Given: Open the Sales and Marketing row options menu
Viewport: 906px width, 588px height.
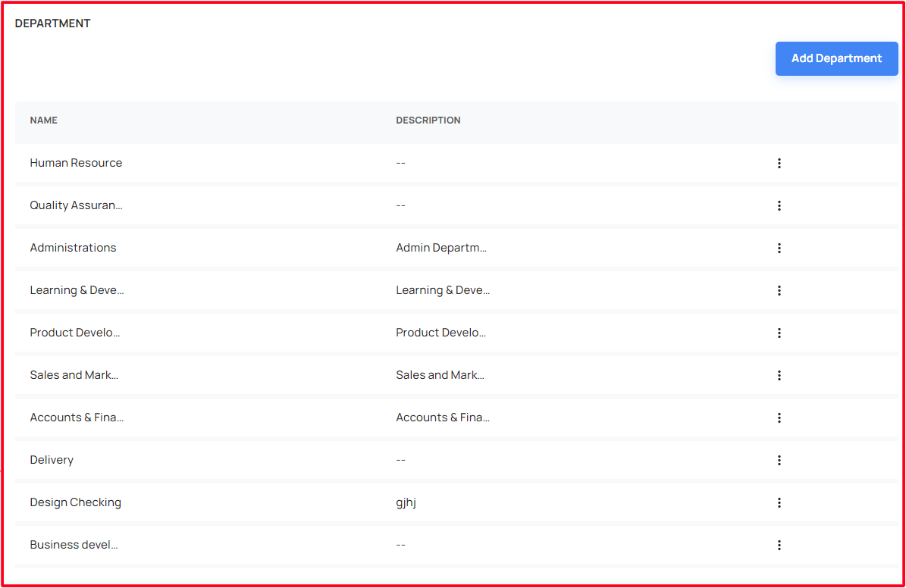Looking at the screenshot, I should point(779,375).
